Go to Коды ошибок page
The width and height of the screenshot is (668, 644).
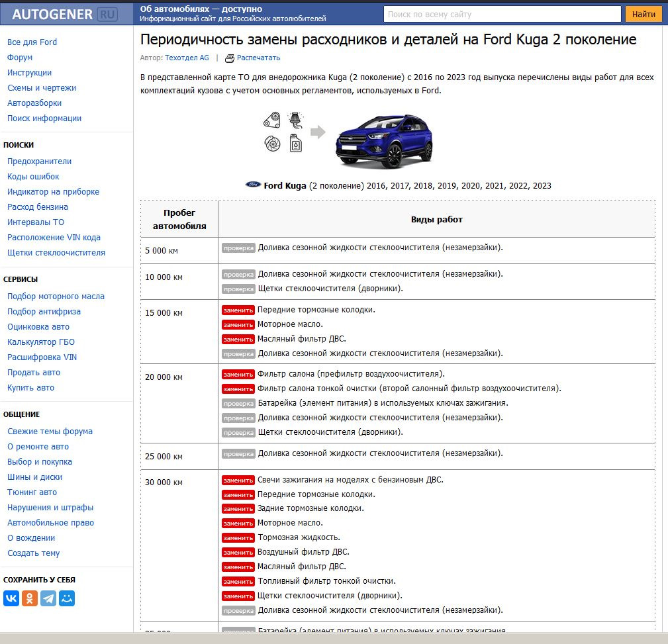click(x=33, y=177)
